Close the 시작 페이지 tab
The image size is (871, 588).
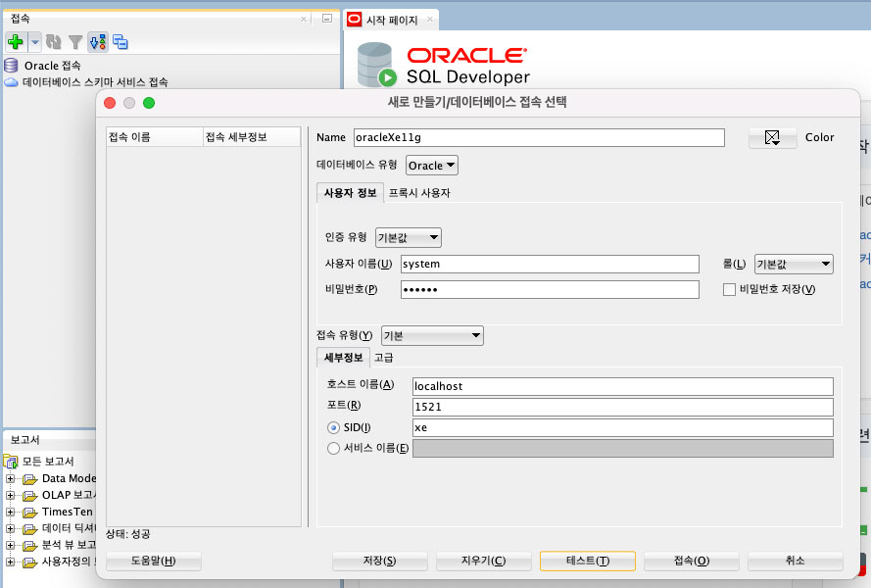pos(430,20)
